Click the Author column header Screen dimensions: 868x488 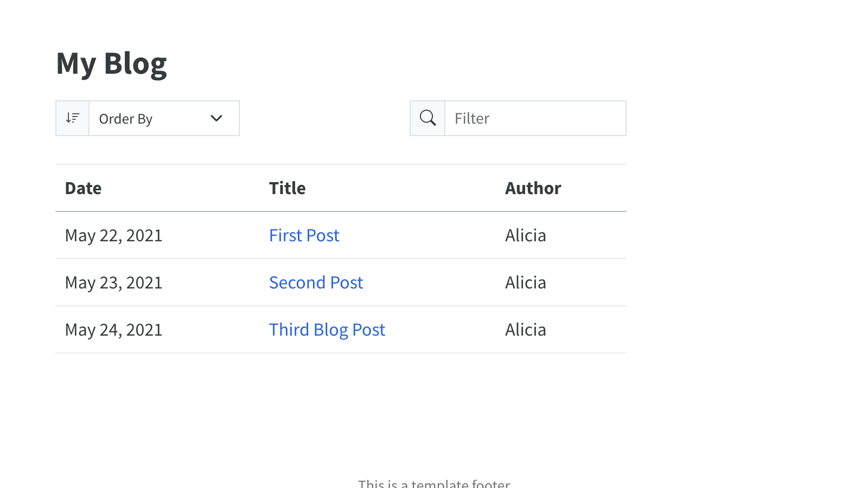(x=533, y=188)
